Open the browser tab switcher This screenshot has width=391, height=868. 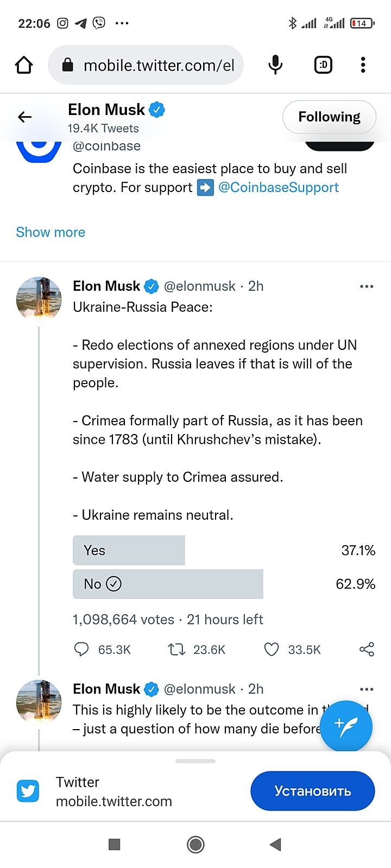click(x=323, y=65)
